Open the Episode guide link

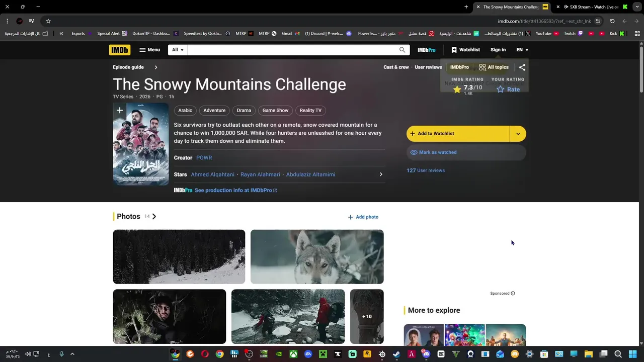128,67
